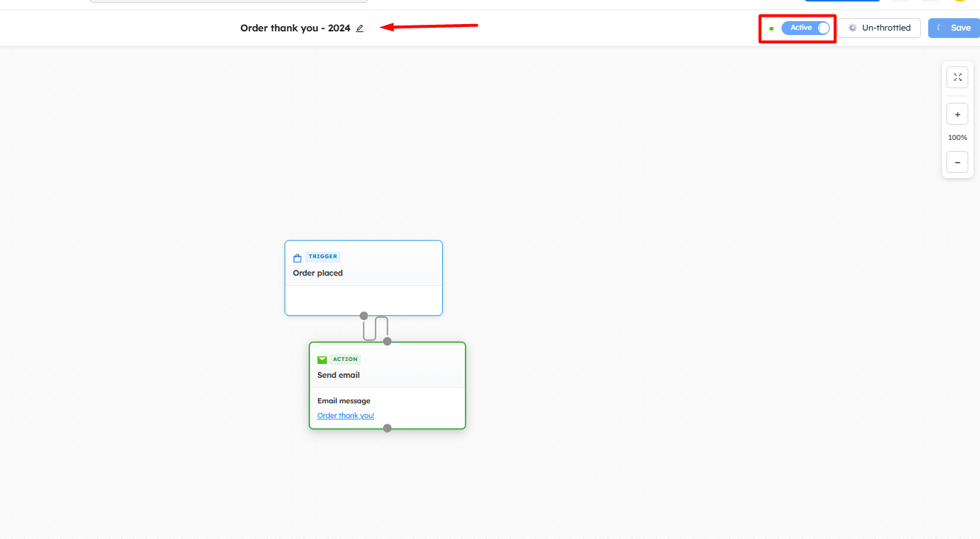This screenshot has width=980, height=539.
Task: Click the green envelope icon on action node
Action: tap(322, 360)
